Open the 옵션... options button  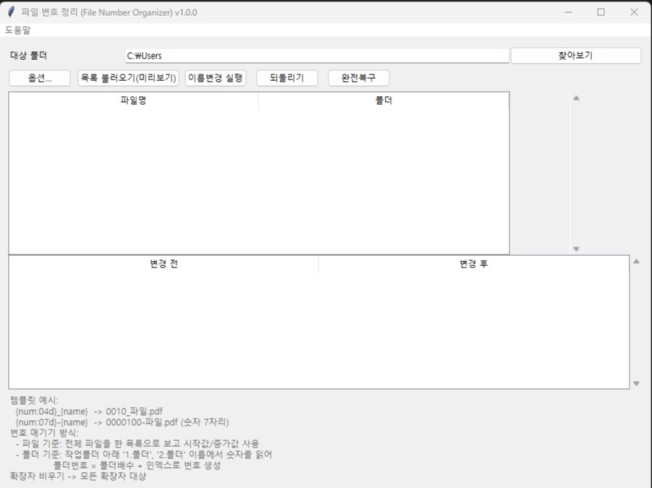tap(40, 78)
